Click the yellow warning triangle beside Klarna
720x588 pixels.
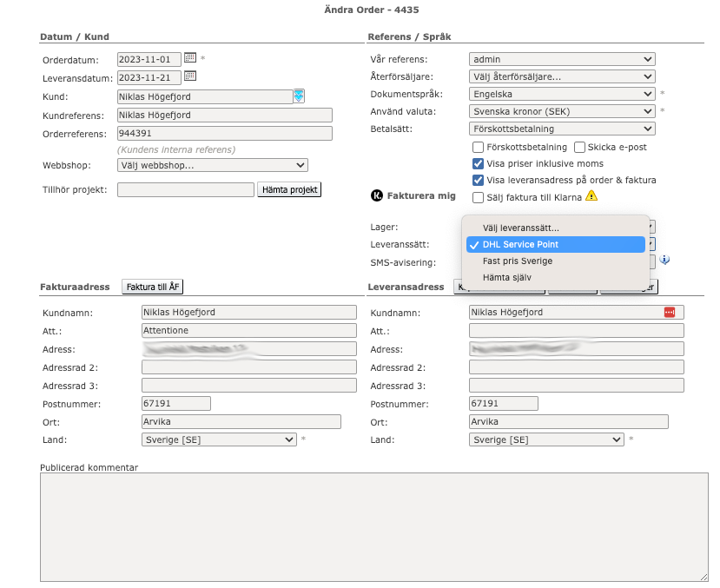(x=591, y=195)
